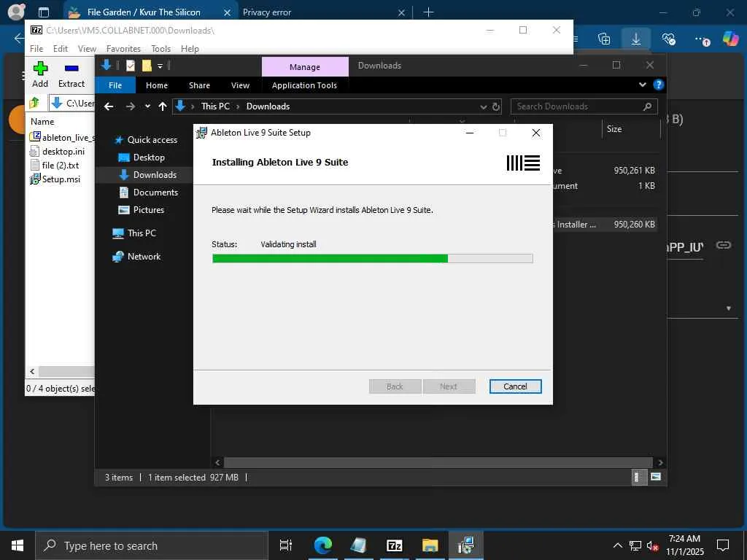
Task: Click This PC in Explorer address bar
Action: coord(215,106)
